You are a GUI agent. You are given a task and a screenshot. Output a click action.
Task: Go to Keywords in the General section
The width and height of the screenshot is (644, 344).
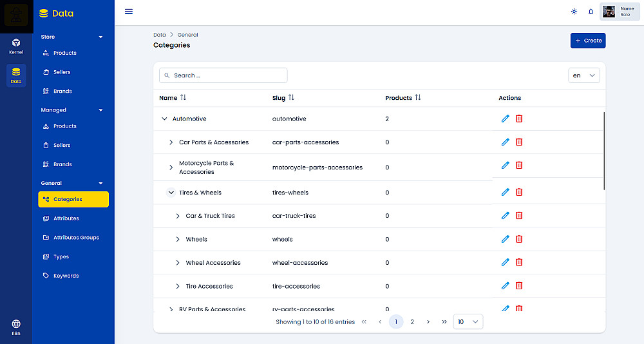point(66,276)
